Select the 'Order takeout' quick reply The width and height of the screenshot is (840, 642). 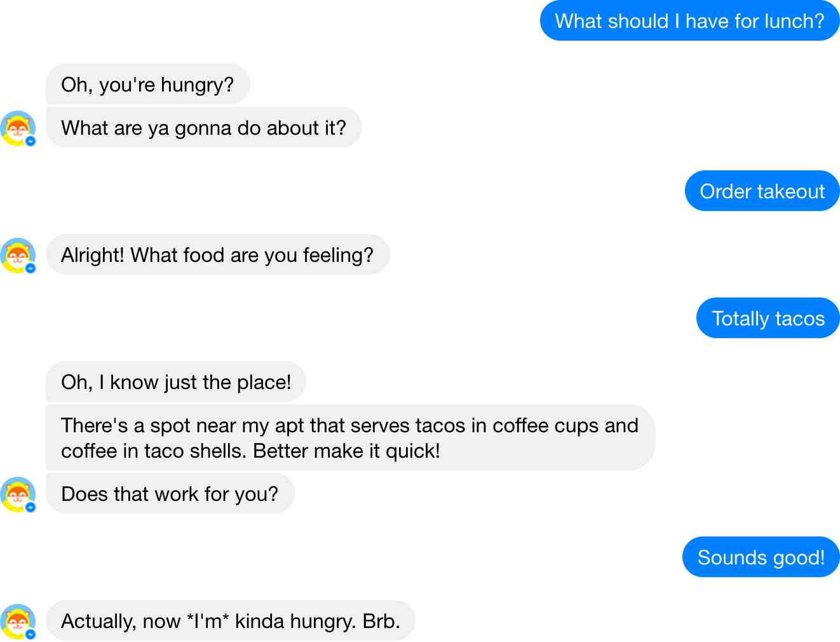coord(762,191)
